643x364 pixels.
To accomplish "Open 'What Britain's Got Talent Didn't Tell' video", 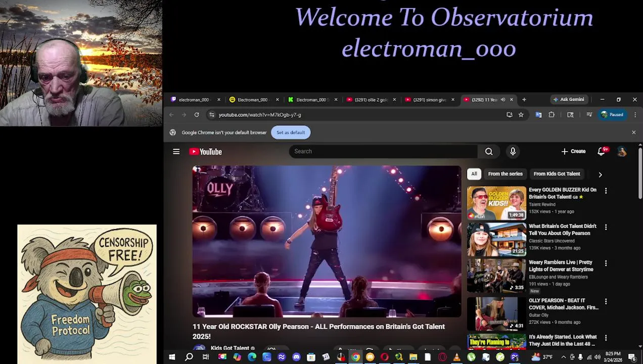I will pyautogui.click(x=562, y=230).
